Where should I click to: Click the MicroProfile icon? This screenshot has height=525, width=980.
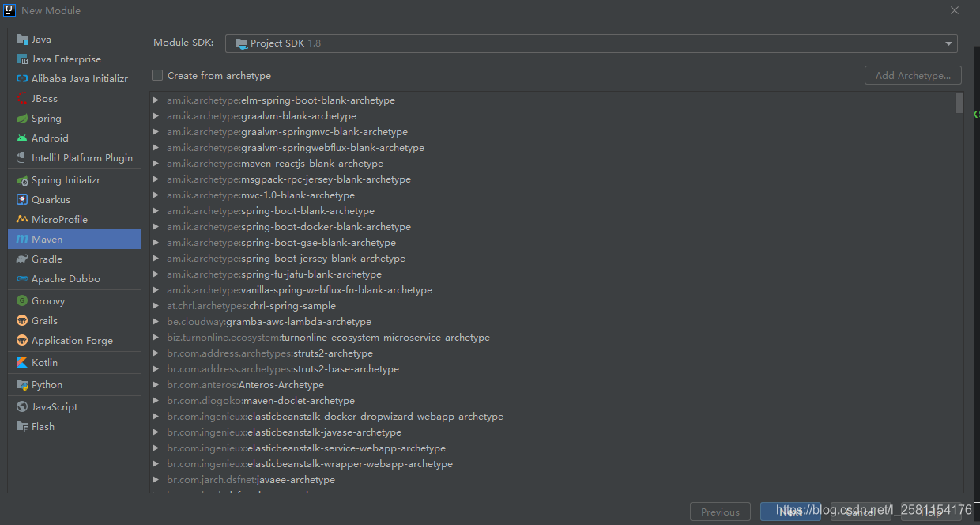click(x=22, y=219)
